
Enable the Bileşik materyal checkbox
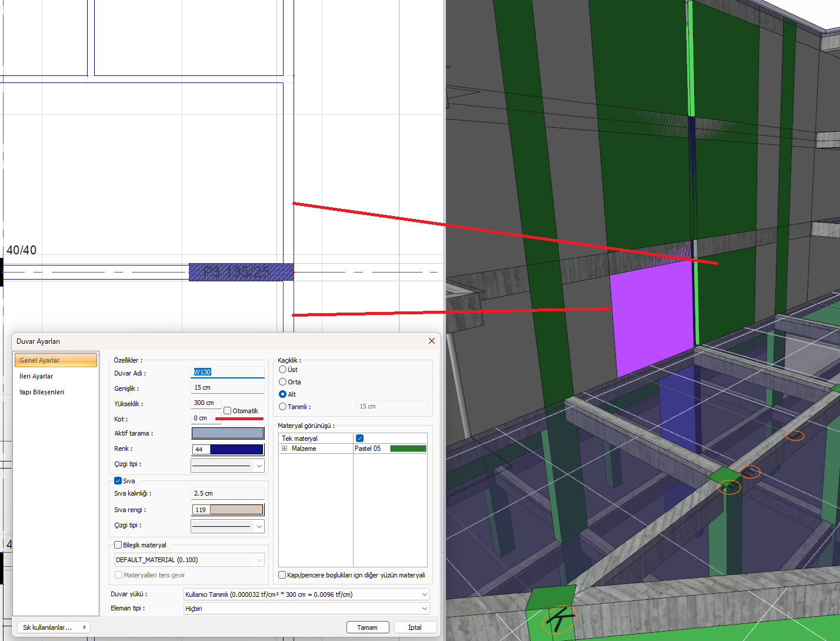click(x=118, y=545)
